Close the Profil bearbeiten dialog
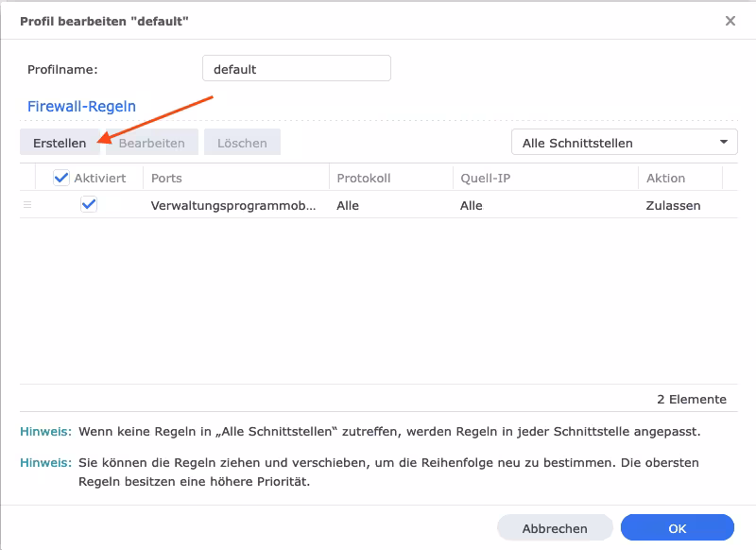The height and width of the screenshot is (550, 756). coord(730,21)
